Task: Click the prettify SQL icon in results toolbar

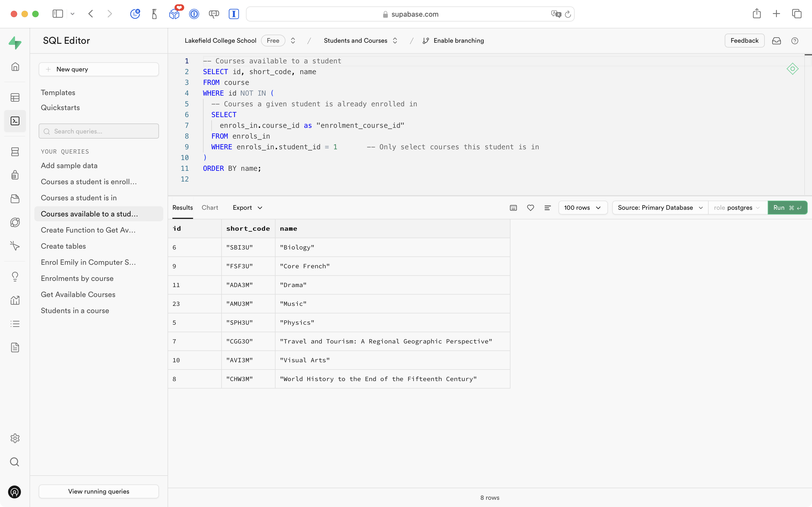Action: coord(547,208)
